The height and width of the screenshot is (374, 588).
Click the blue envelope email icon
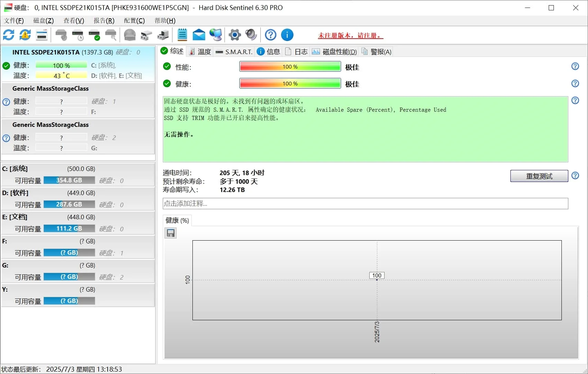coord(199,35)
